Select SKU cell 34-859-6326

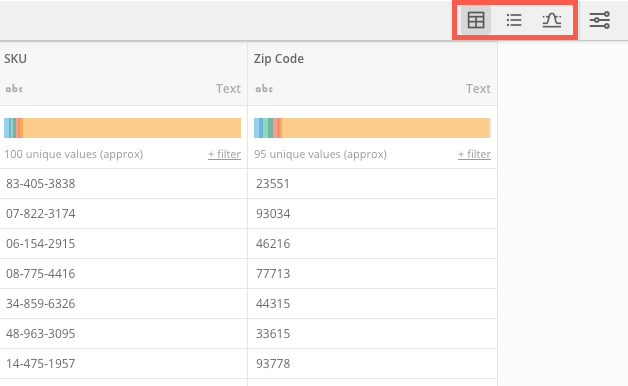[123, 304]
